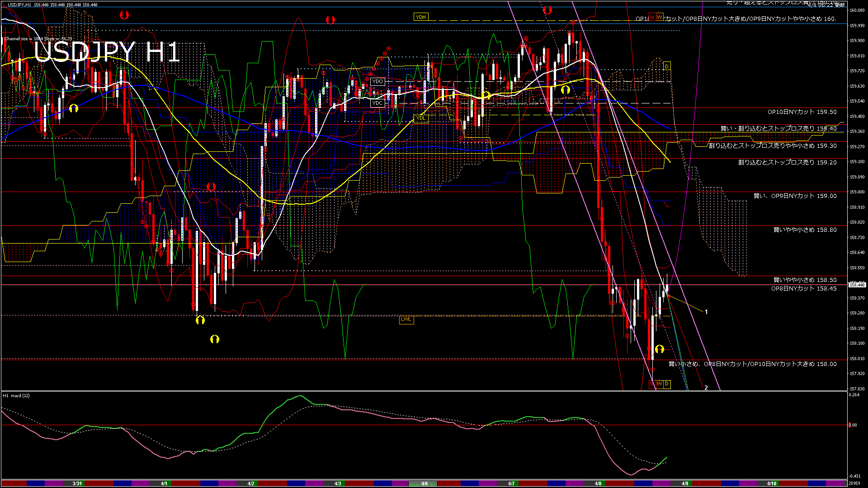Select the YDO yesterday-open label
This screenshot has height=488, width=868.
click(377, 82)
